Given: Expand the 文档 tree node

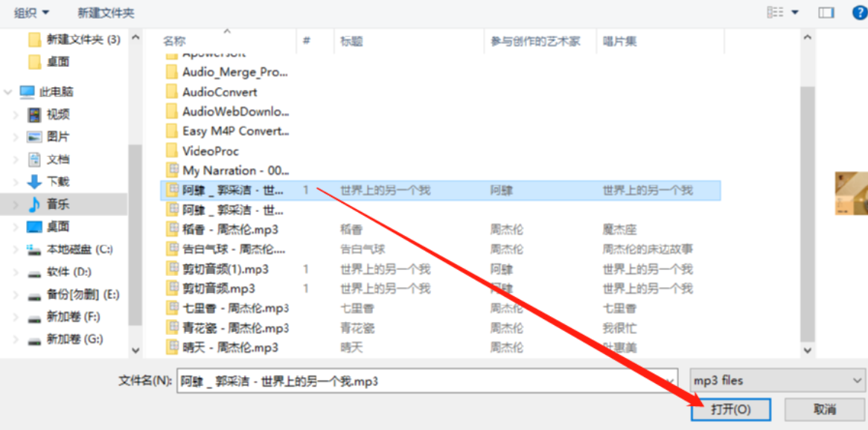Looking at the screenshot, I should tap(16, 159).
